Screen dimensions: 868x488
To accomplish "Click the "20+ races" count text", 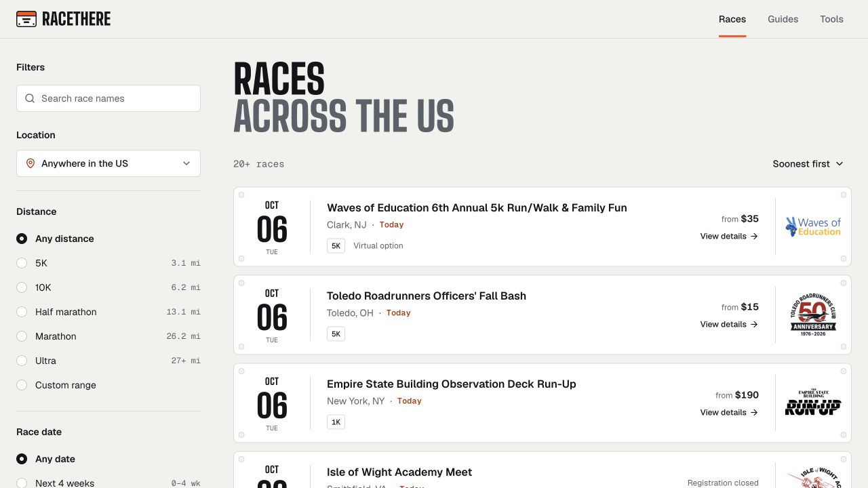I will 259,164.
